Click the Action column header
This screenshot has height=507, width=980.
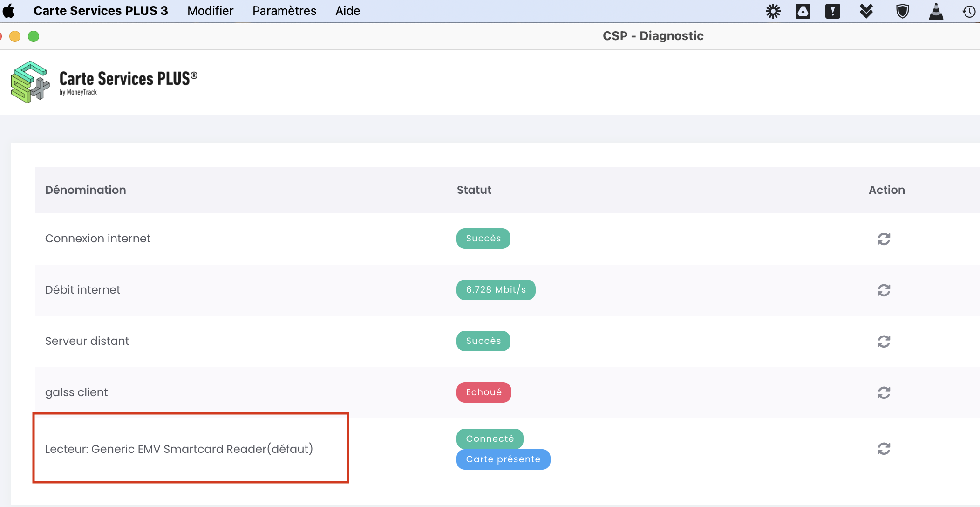point(886,190)
